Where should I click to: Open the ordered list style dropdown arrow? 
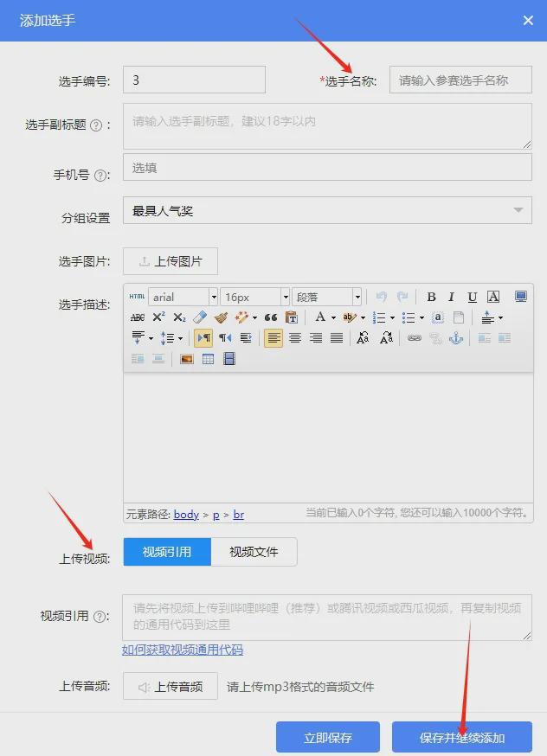pos(392,317)
